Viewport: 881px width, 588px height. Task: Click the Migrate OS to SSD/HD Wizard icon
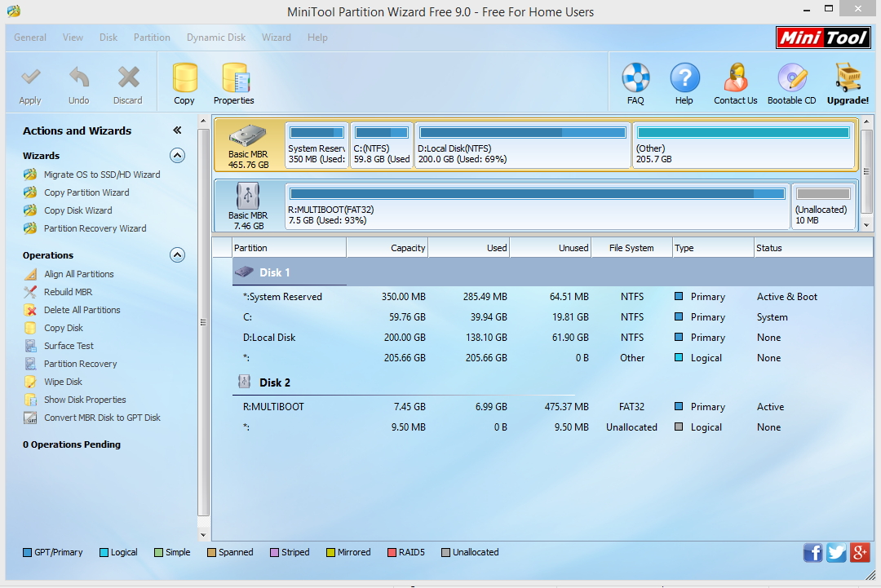[x=30, y=175]
